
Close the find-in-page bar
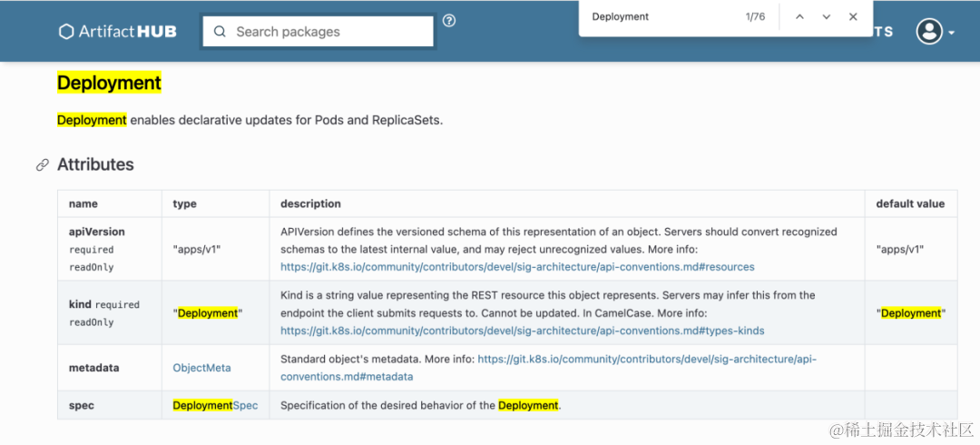click(853, 17)
